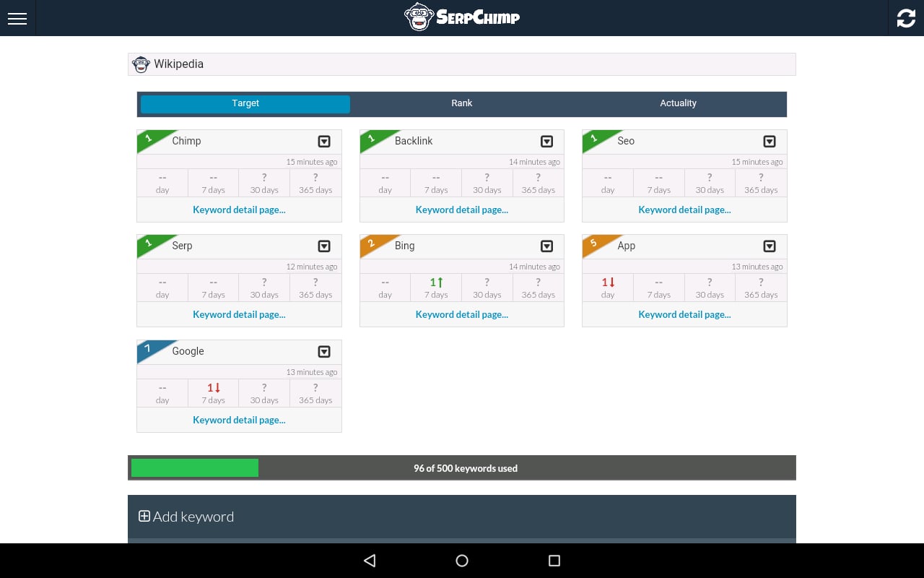Click Chimp's '15 minutes ago' timestamp
Screen dimensions: 924x578
(312, 162)
